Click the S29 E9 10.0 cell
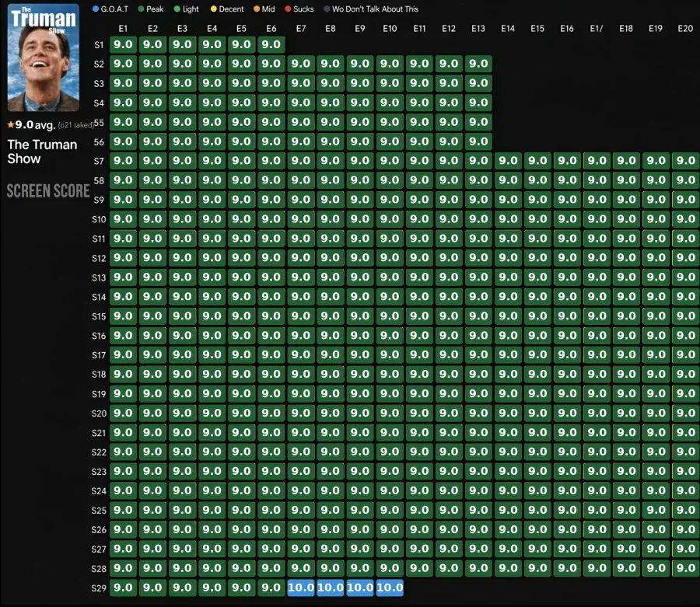The width and height of the screenshot is (700, 607). click(360, 588)
